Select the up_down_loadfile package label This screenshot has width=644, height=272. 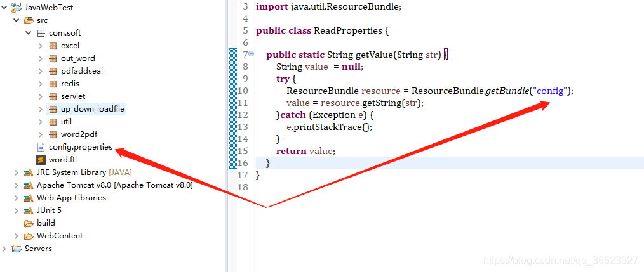[93, 109]
